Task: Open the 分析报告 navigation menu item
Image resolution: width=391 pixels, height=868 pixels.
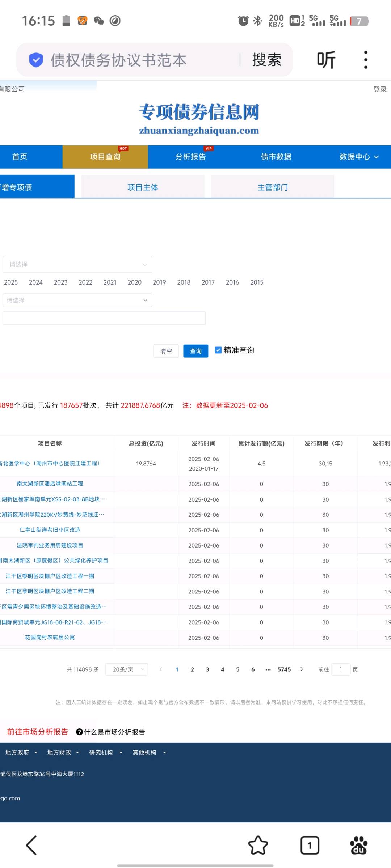Action: coord(190,157)
